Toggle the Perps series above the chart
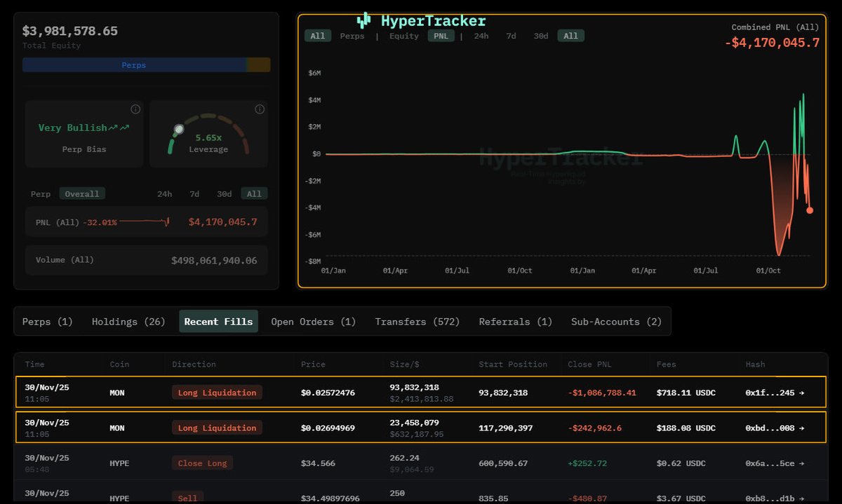The width and height of the screenshot is (842, 504). (352, 36)
